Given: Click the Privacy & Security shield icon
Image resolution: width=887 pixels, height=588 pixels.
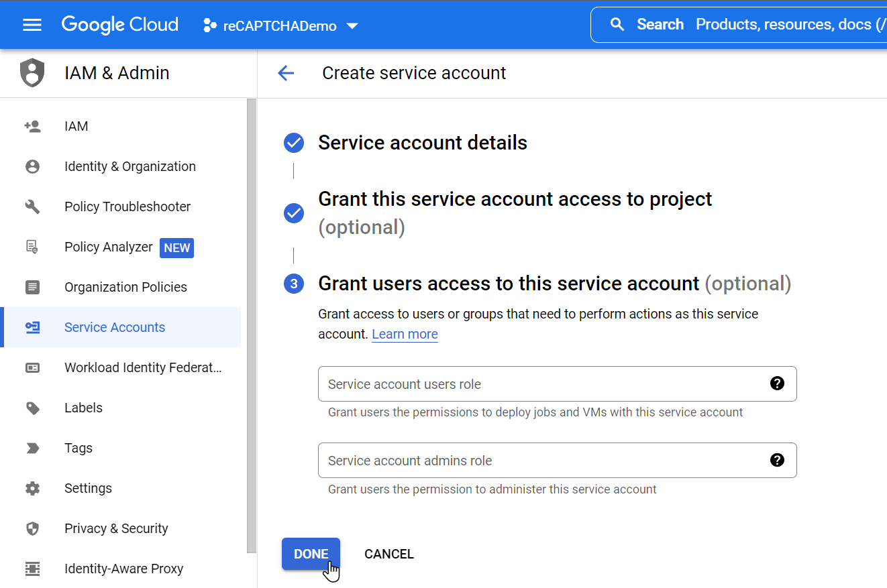Looking at the screenshot, I should [x=32, y=528].
